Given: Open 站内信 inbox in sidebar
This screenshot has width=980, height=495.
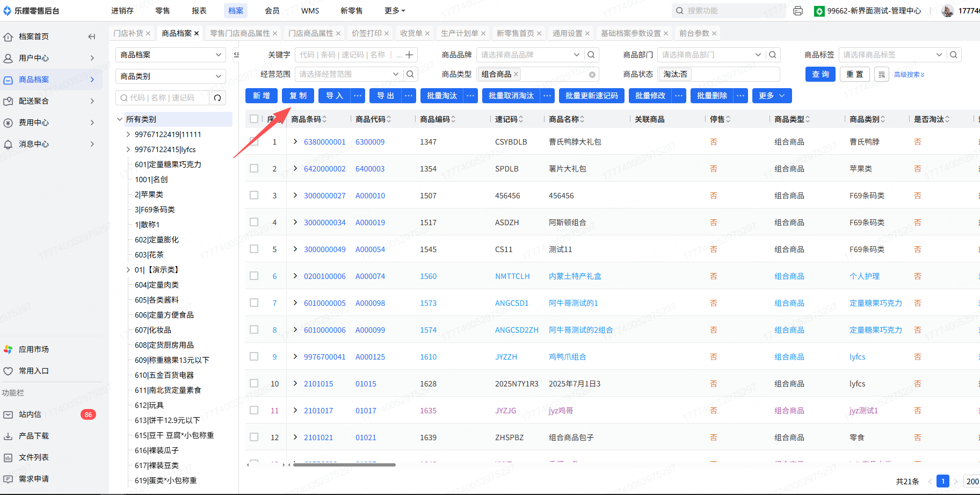Looking at the screenshot, I should pos(30,414).
